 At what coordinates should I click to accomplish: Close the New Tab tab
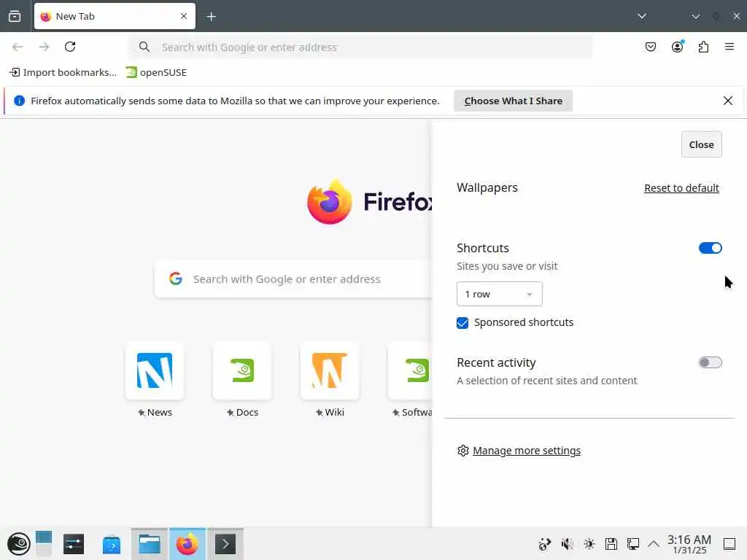pyautogui.click(x=184, y=16)
